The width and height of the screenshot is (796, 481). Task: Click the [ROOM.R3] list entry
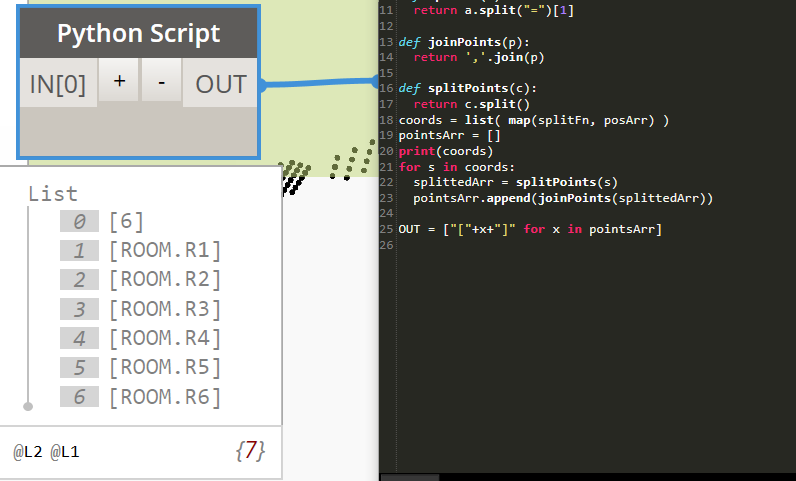pos(165,309)
